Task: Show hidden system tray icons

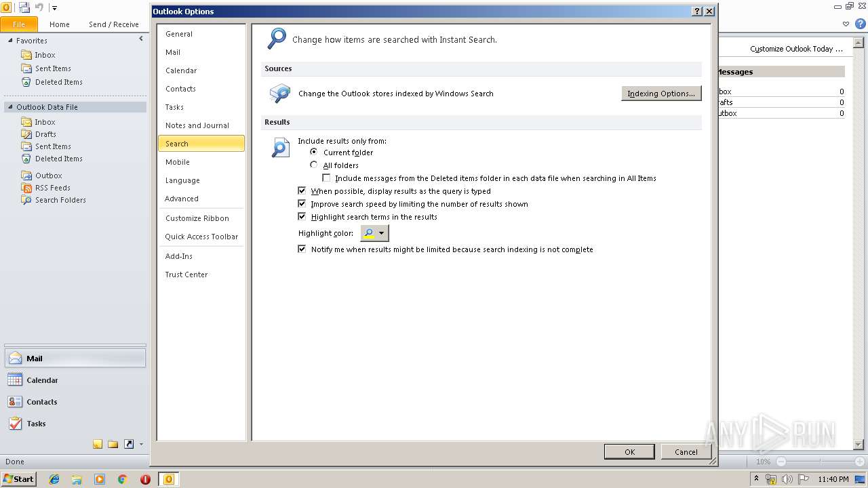Action: click(756, 479)
